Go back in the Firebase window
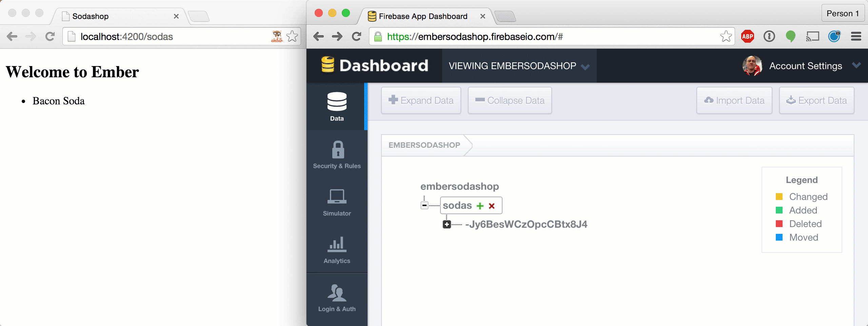The width and height of the screenshot is (868, 326). (318, 36)
